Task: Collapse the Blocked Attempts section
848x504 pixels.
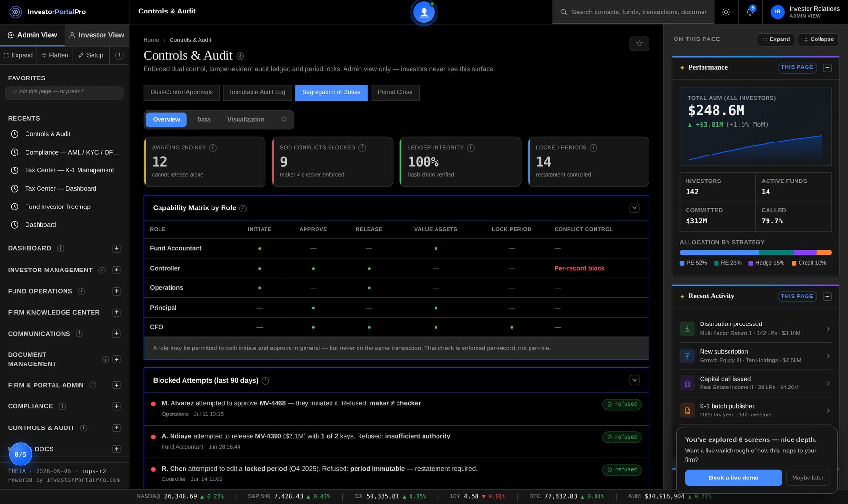Action: click(x=634, y=380)
